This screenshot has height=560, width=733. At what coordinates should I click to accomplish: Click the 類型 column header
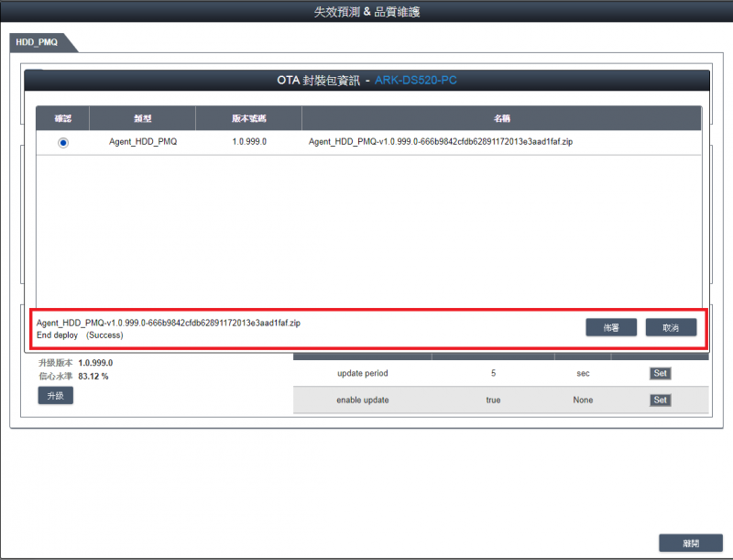pos(142,118)
